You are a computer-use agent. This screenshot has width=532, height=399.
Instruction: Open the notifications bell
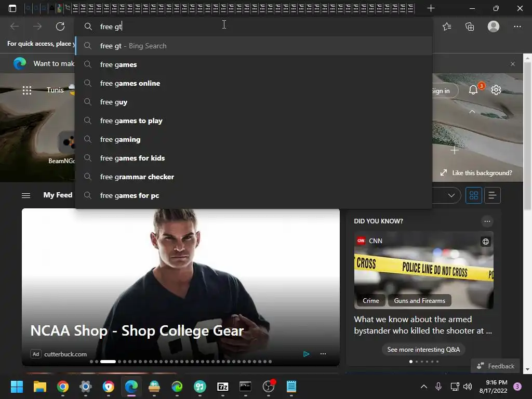tap(473, 90)
